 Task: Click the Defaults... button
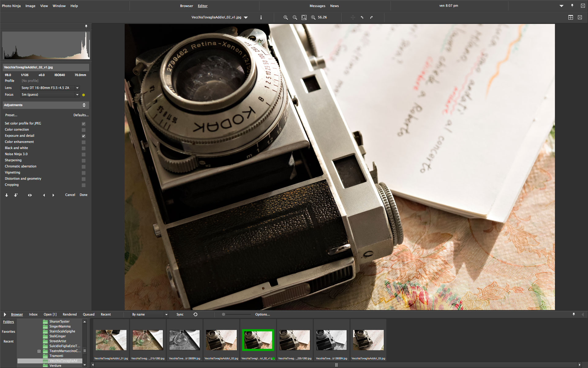tap(81, 115)
